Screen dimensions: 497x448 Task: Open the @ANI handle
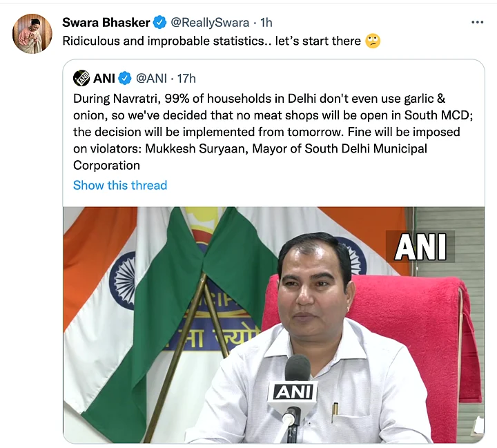click(151, 78)
